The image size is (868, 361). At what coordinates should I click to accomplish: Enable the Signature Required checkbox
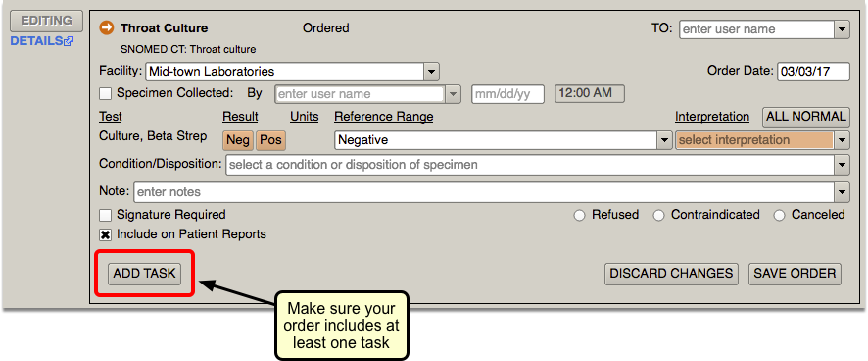(x=105, y=215)
